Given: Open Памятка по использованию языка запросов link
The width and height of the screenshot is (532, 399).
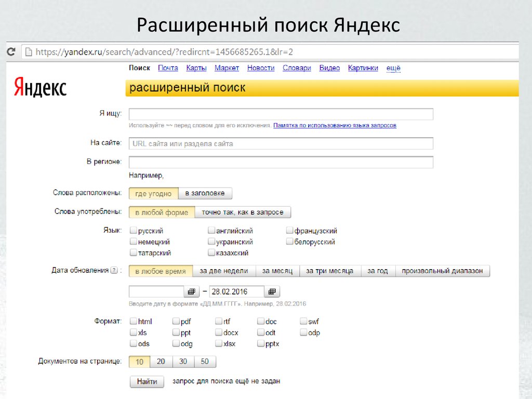Looking at the screenshot, I should coord(335,126).
